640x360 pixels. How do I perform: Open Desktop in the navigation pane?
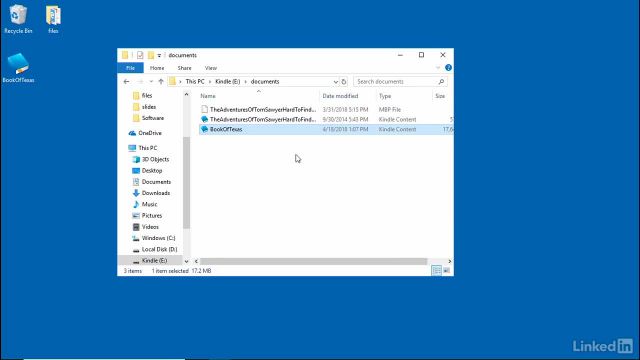coord(151,171)
